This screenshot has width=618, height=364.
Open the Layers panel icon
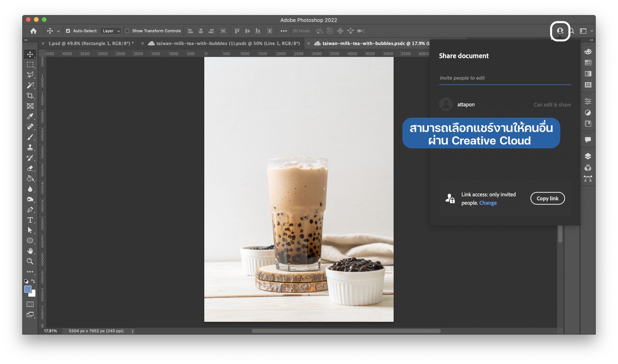point(588,156)
